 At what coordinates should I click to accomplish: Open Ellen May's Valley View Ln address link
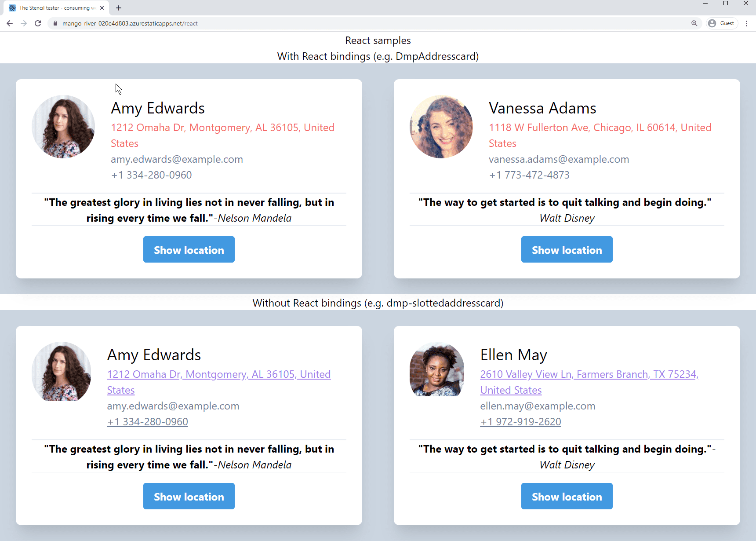(x=589, y=374)
